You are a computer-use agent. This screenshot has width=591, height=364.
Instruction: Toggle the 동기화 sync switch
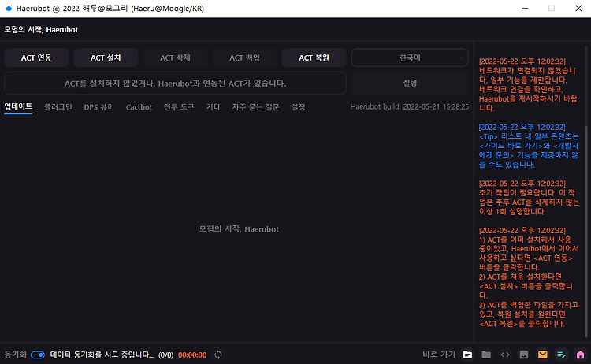38,355
